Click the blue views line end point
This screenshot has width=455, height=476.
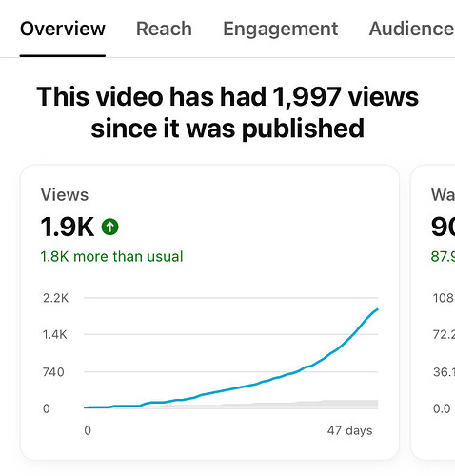[377, 309]
